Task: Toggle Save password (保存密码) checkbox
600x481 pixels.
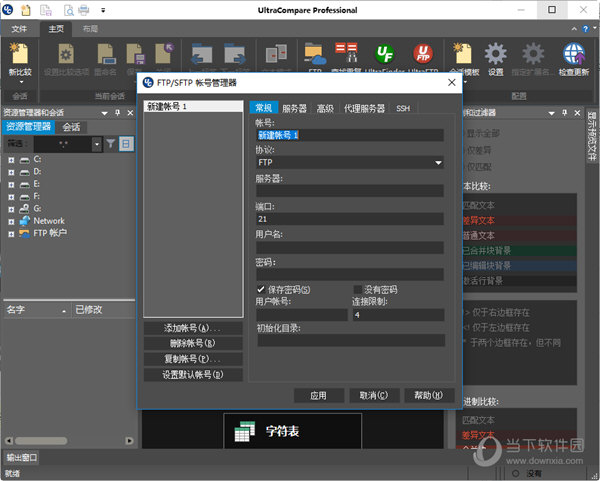Action: 261,289
